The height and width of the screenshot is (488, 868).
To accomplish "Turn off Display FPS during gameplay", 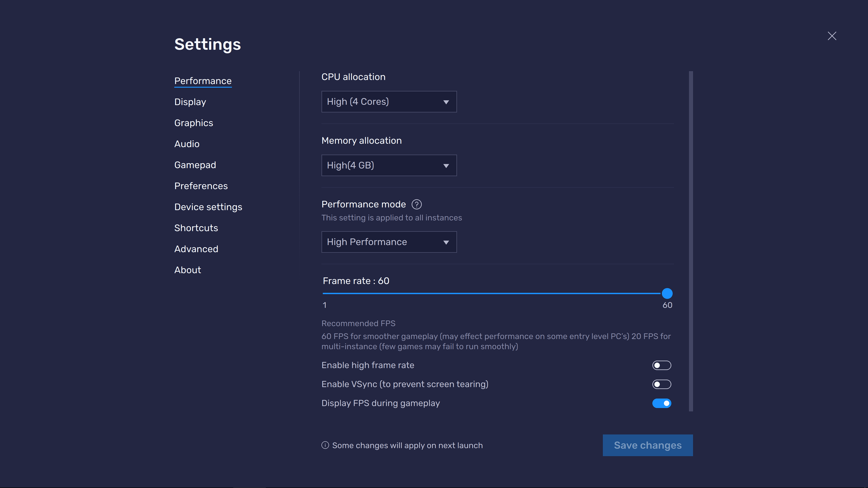I will [x=661, y=403].
